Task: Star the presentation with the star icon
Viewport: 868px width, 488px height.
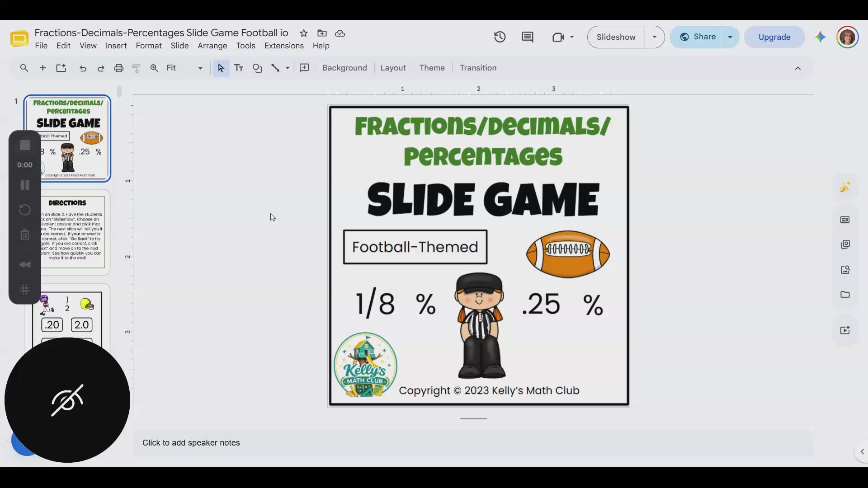Action: pos(304,33)
